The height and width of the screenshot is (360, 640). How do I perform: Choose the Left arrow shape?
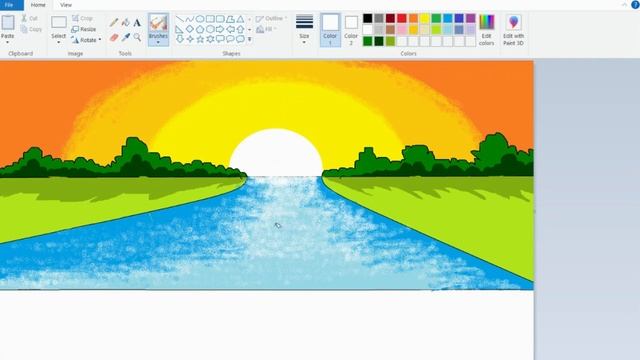coord(230,29)
